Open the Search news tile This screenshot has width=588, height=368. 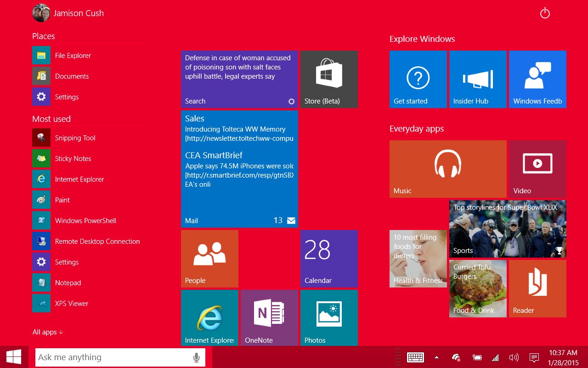[239, 79]
